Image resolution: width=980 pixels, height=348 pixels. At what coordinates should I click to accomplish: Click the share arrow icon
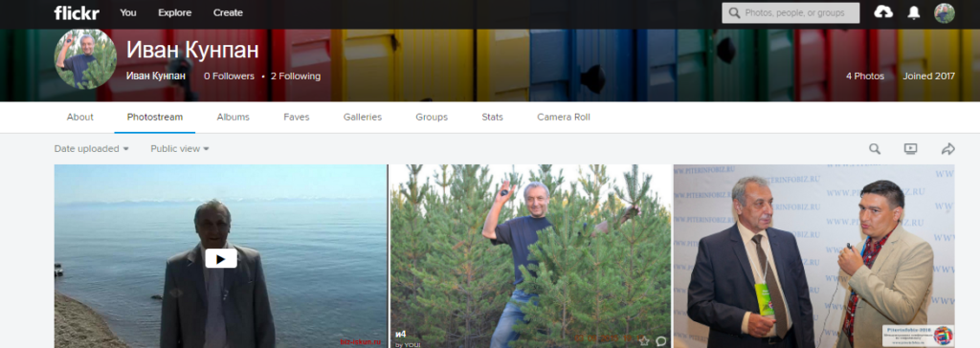click(948, 149)
